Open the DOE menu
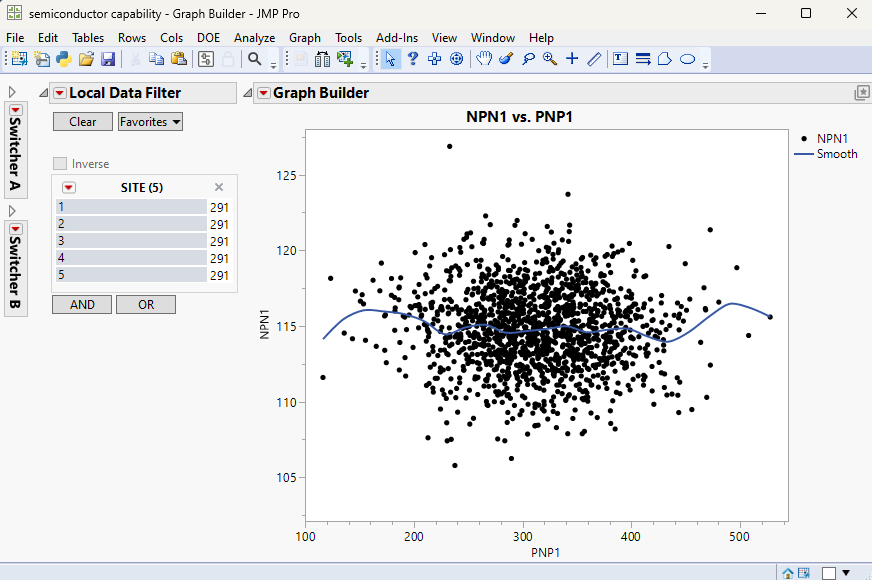 [208, 37]
